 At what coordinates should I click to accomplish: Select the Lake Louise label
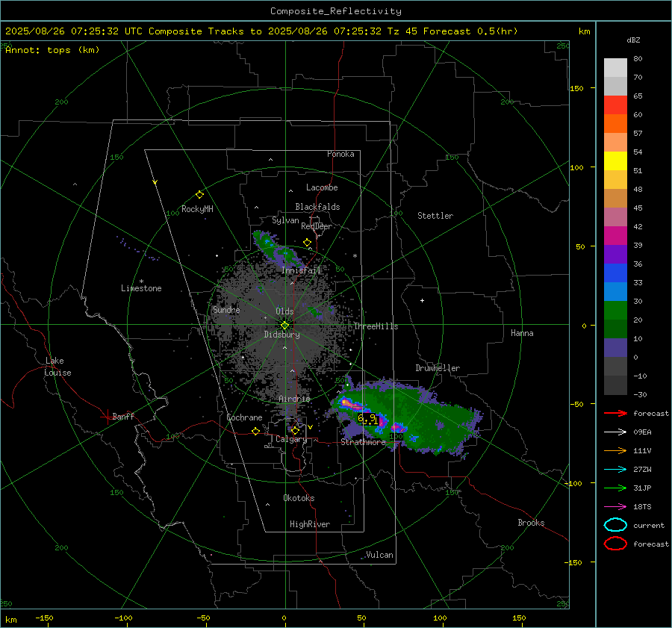(x=57, y=367)
